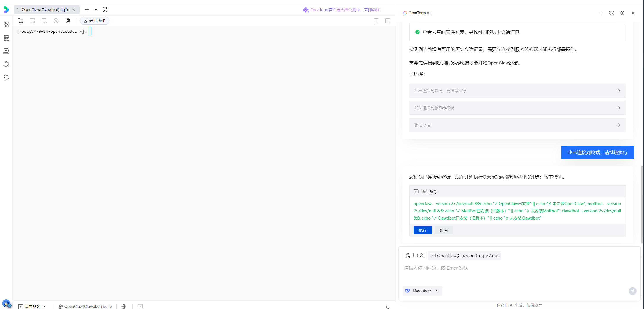
Task: Click the 执行命令 header label
Action: [x=429, y=191]
